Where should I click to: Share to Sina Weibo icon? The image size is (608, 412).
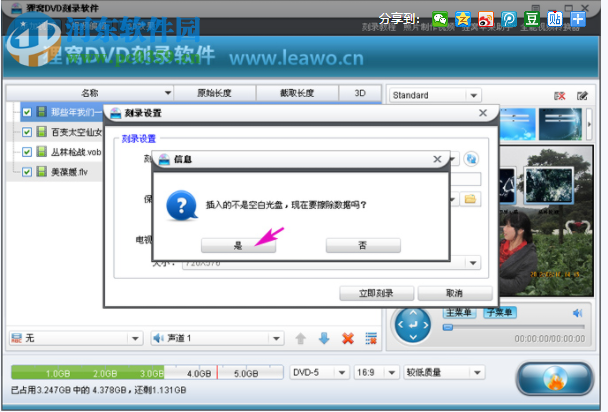pos(485,19)
